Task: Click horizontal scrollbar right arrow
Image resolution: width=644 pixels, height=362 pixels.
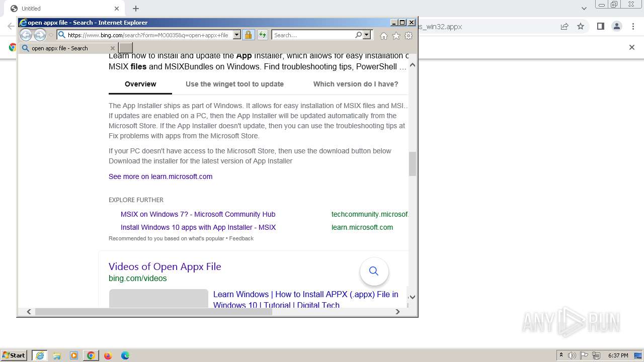Action: (397, 312)
